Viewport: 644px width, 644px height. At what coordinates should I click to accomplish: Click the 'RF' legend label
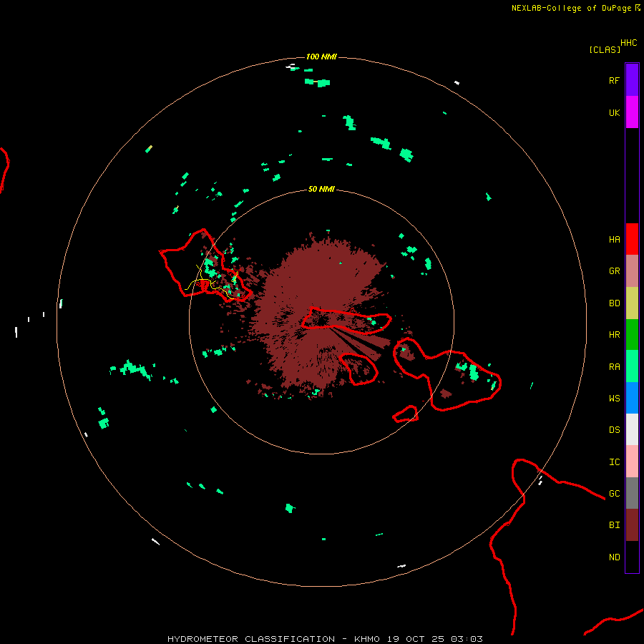(614, 80)
